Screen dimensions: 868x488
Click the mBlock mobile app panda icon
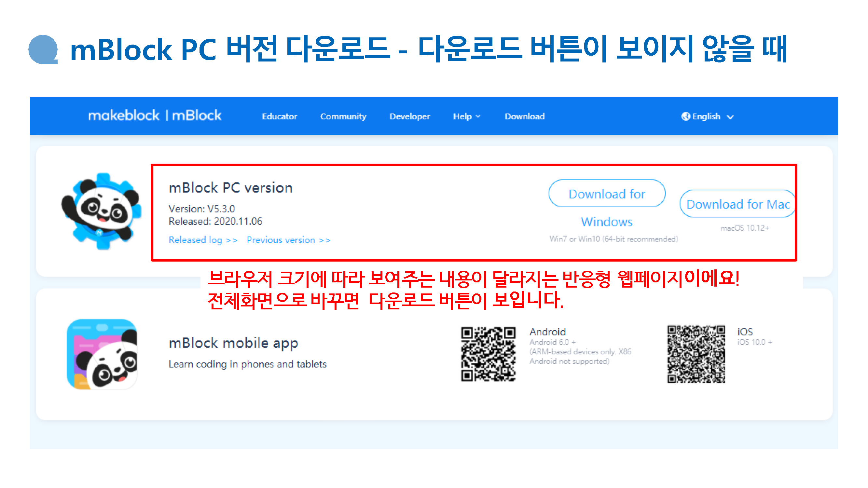(x=102, y=354)
